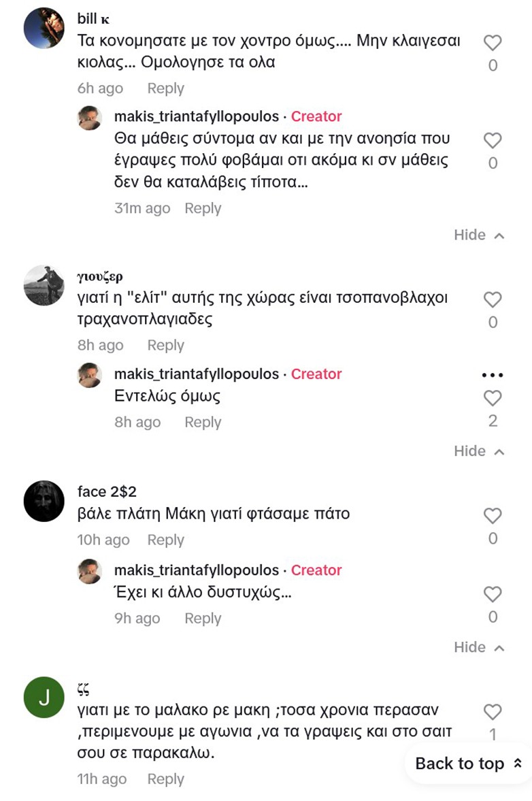Screen dimensions: 532x801
Task: Like γιουζερ's comment about ελίτ
Action: pyautogui.click(x=493, y=300)
